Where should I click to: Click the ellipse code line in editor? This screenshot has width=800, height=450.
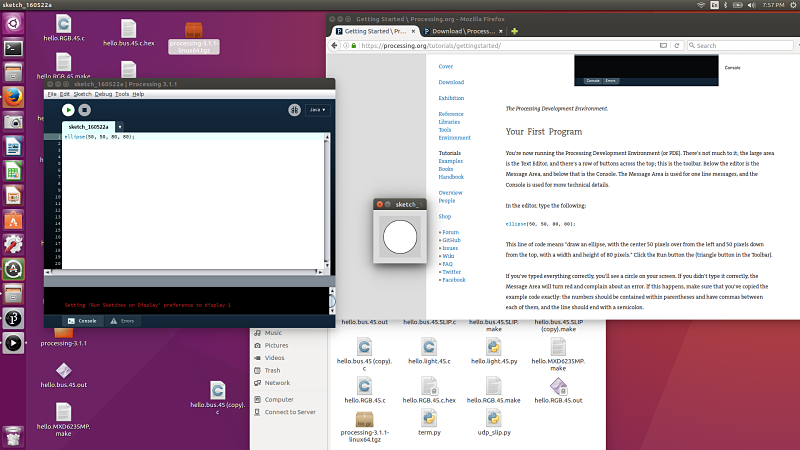point(99,137)
